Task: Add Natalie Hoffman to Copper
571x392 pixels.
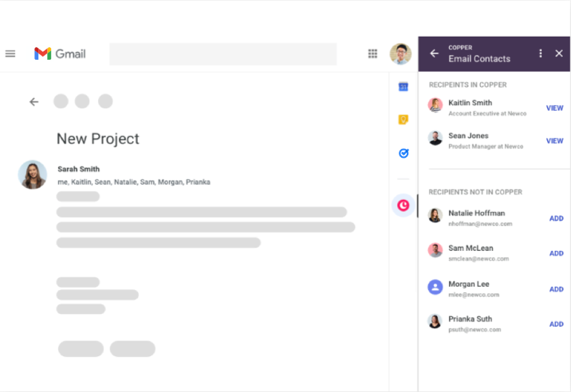Action: click(557, 218)
